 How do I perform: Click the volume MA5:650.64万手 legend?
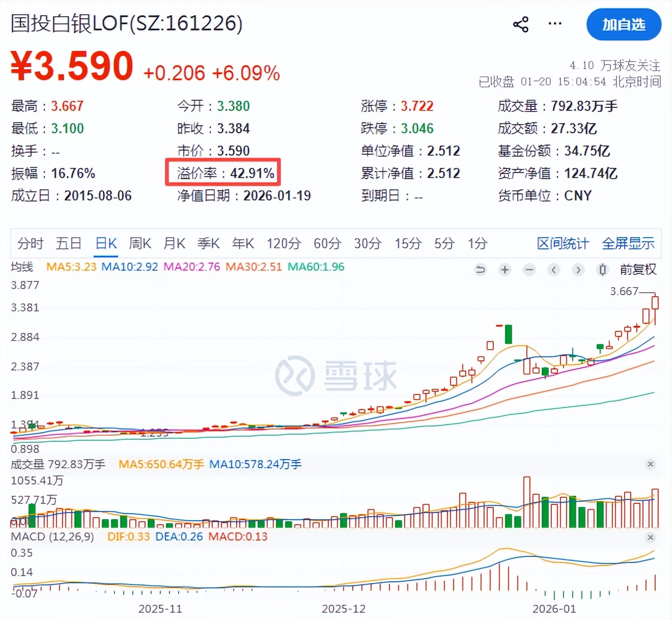[161, 464]
